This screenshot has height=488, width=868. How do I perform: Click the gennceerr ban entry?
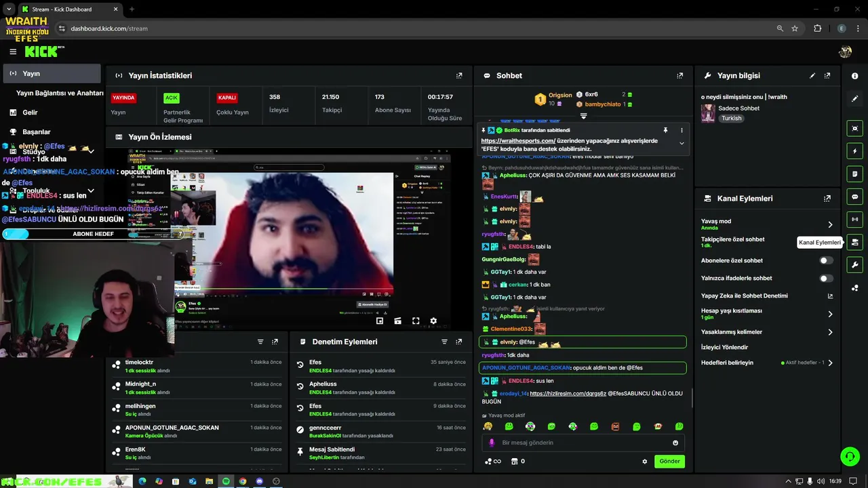tap(382, 432)
